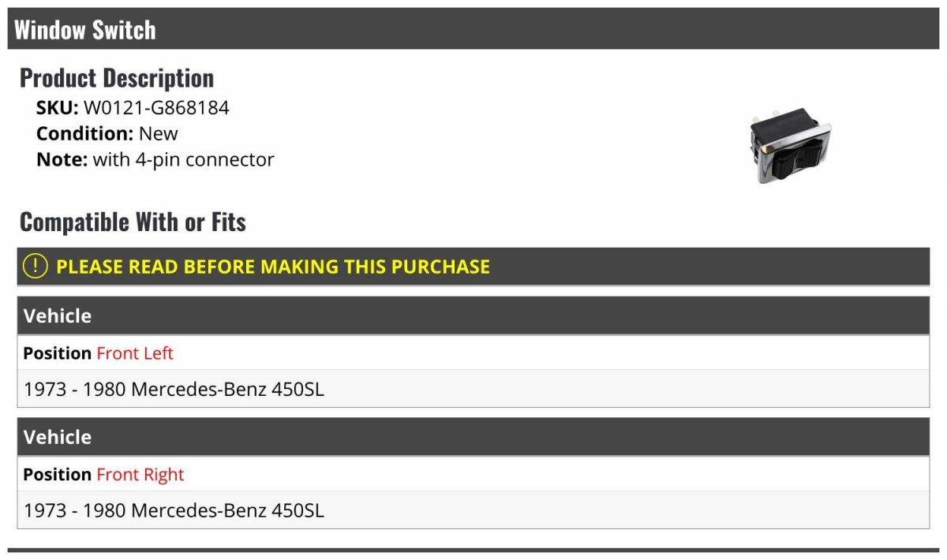This screenshot has height=560, width=947.
Task: Select the 450SL row under Front Right
Action: pyautogui.click(x=473, y=510)
